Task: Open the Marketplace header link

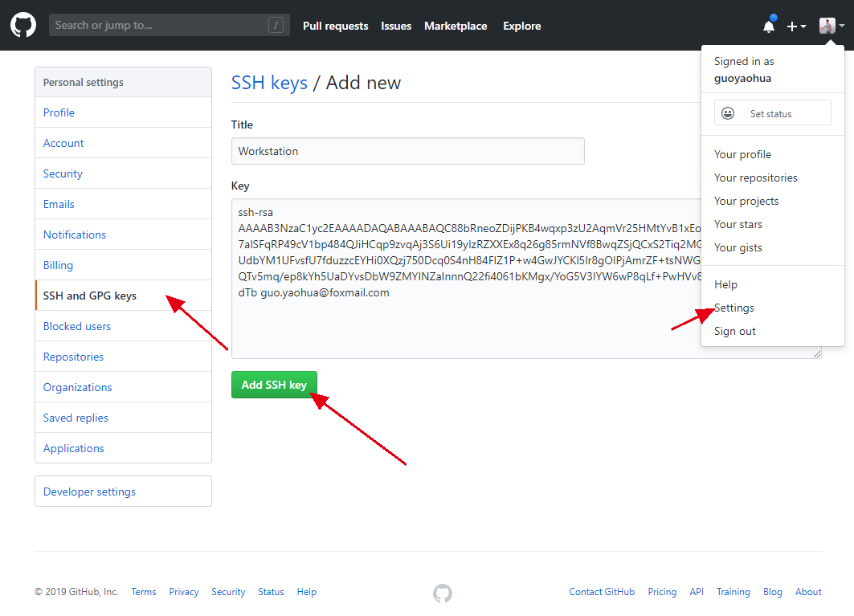Action: coord(456,26)
